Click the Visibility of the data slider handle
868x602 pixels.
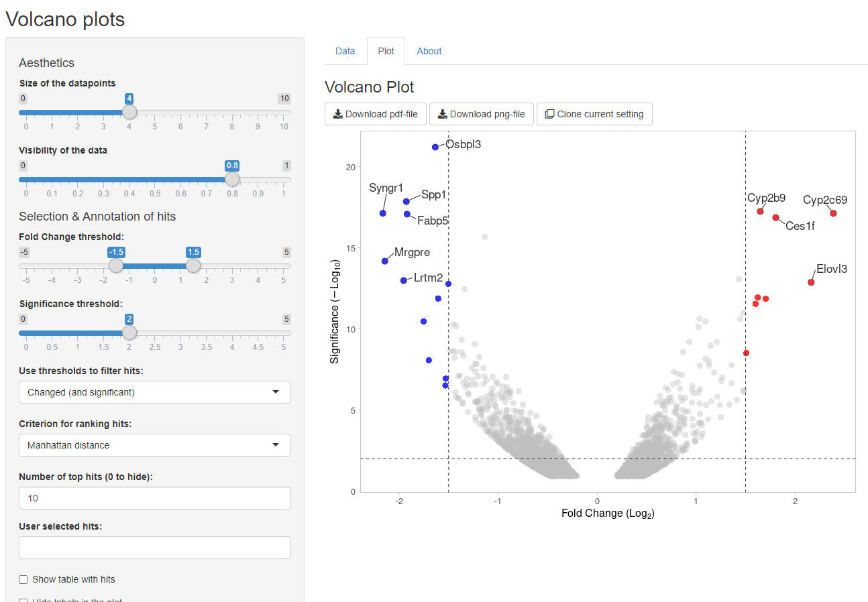tap(232, 179)
